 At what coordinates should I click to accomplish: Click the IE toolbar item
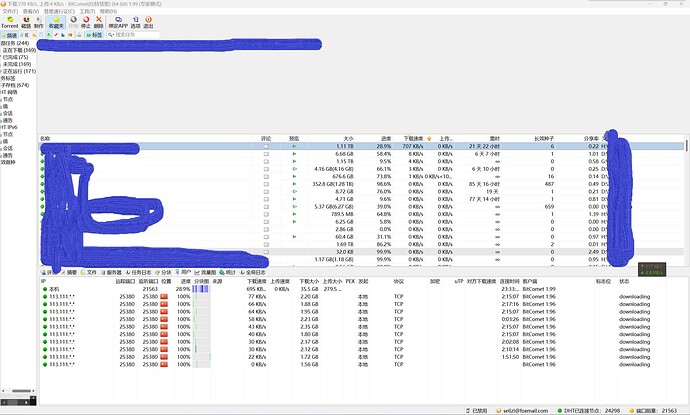coord(24,35)
